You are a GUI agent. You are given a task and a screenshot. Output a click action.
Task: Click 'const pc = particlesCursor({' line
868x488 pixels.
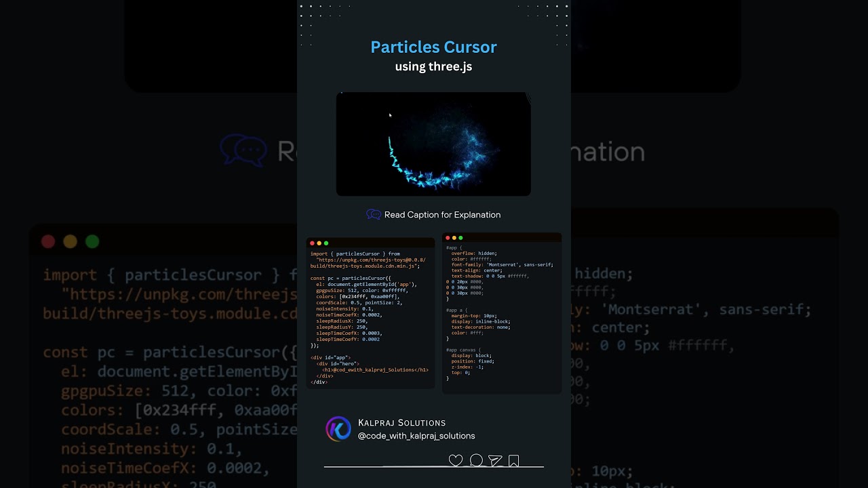(351, 278)
